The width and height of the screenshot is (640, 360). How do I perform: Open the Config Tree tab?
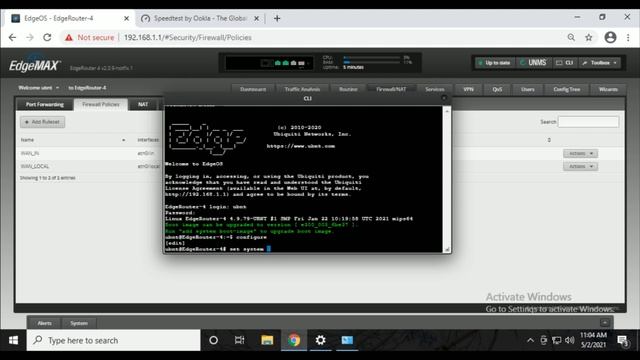tap(567, 89)
